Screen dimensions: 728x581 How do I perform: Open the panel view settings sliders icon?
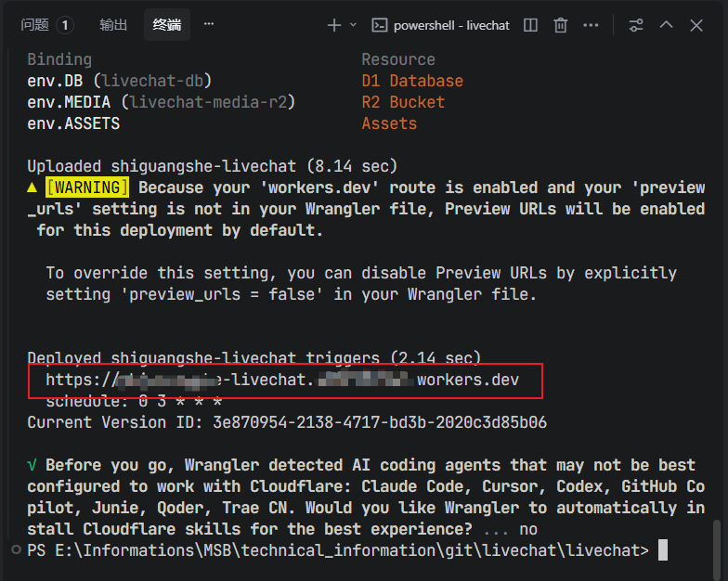click(x=636, y=25)
